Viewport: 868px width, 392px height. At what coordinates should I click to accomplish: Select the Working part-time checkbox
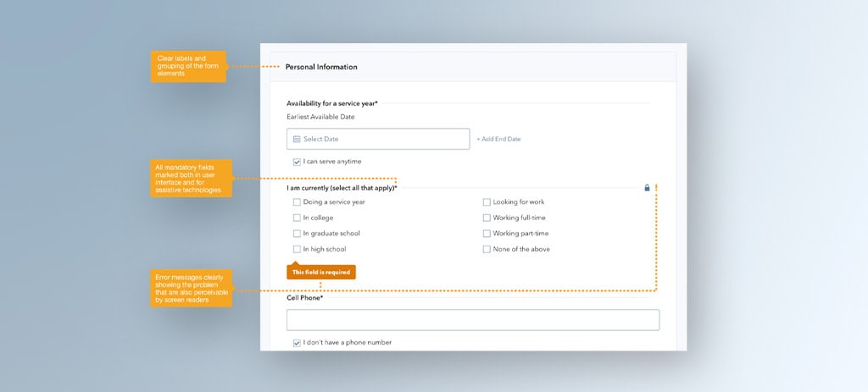pos(487,234)
